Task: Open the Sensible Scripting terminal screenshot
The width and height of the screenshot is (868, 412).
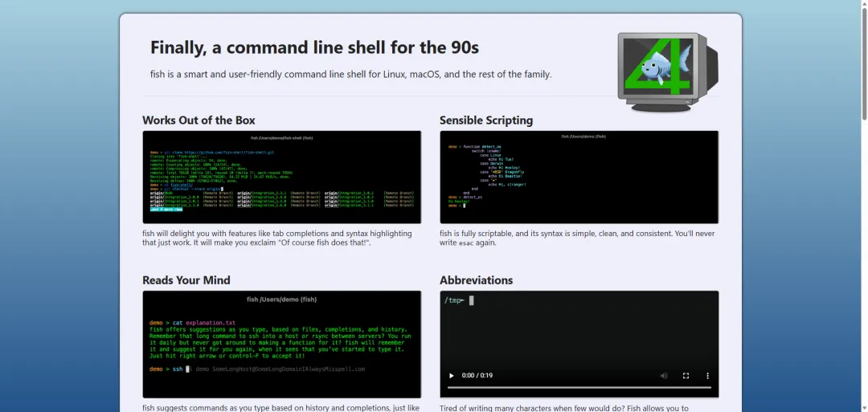Action: point(579,177)
